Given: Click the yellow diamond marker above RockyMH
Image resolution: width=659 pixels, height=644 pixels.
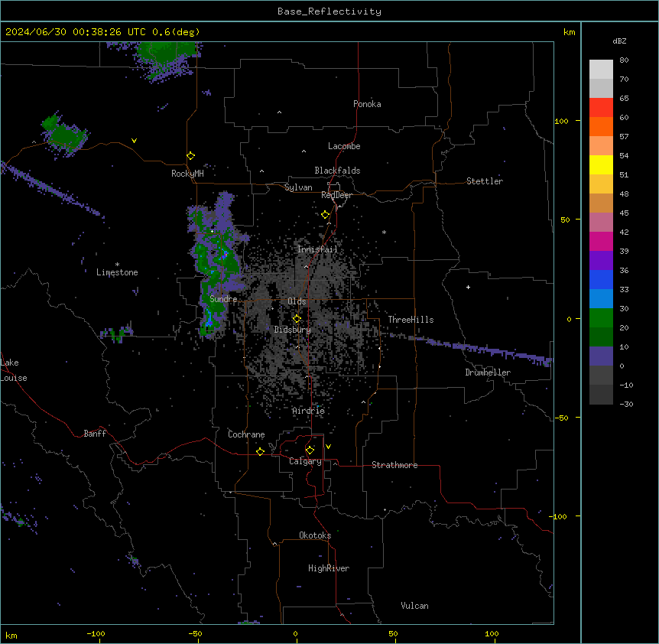Looking at the screenshot, I should coord(191,156).
